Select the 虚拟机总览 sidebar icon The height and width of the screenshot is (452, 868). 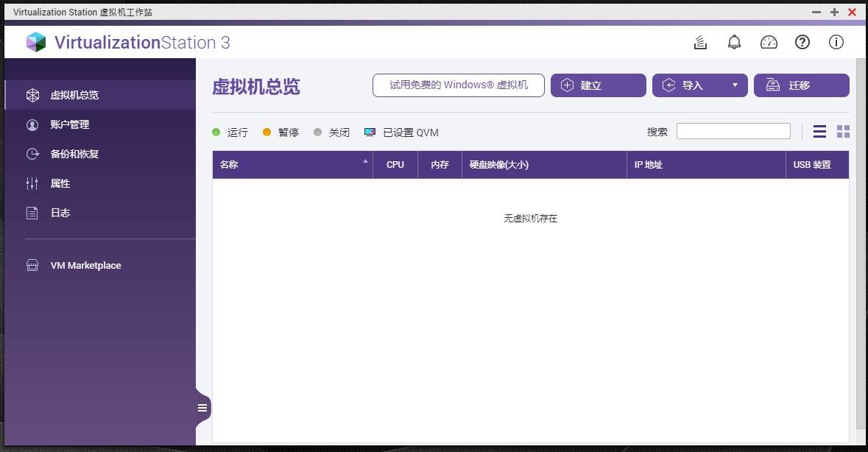point(32,95)
